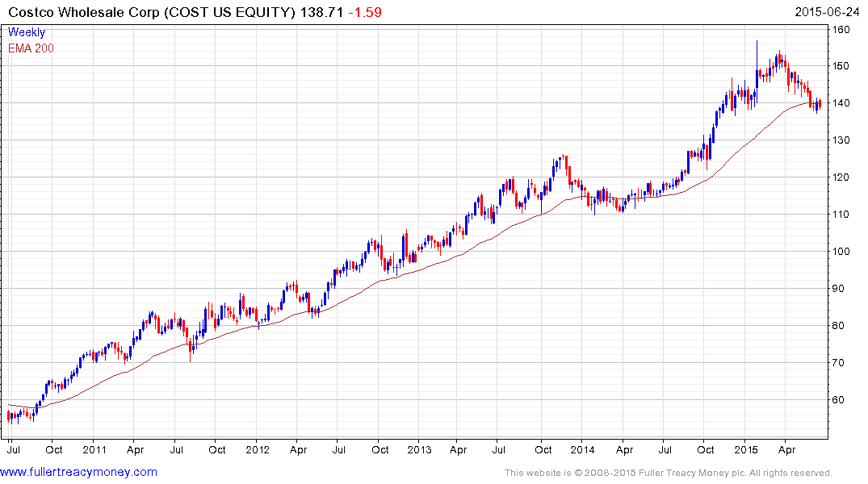Select the 110 price axis label
This screenshot has width=868, height=484.
[x=842, y=215]
